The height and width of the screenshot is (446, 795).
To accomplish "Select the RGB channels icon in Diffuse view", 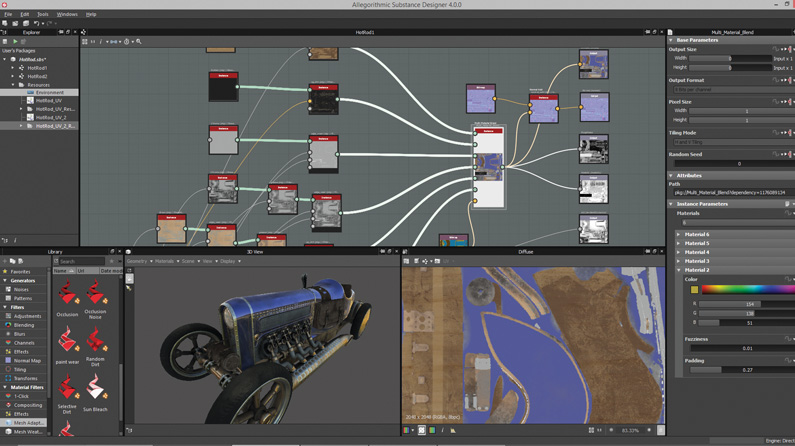I will pyautogui.click(x=406, y=430).
